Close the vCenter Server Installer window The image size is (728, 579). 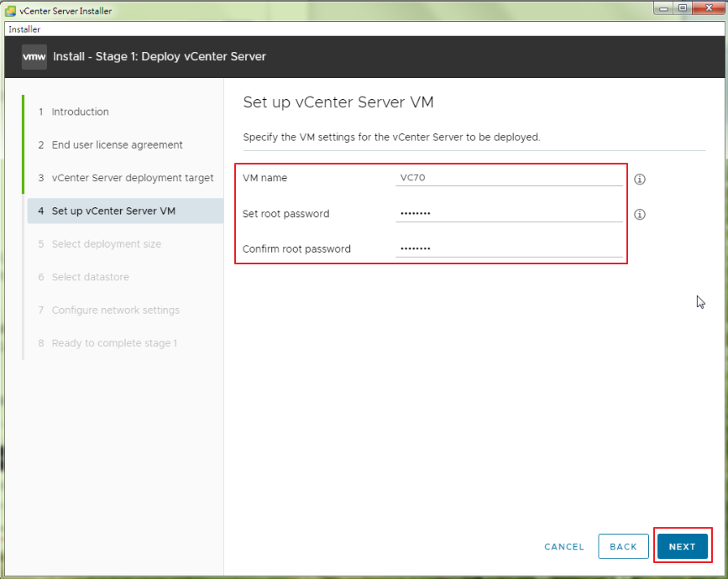(x=709, y=8)
